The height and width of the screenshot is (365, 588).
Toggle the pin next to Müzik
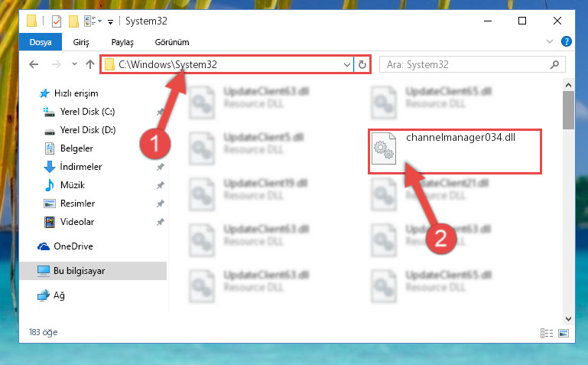point(160,185)
